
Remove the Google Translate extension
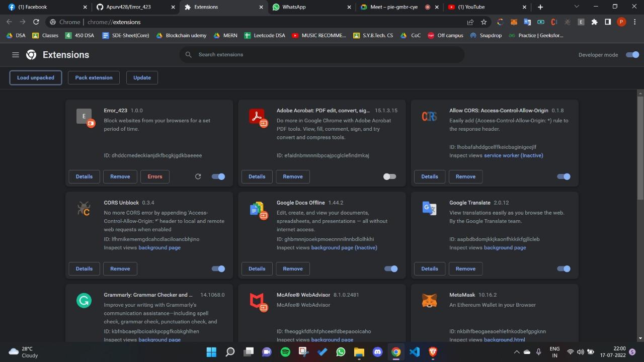coord(465,268)
